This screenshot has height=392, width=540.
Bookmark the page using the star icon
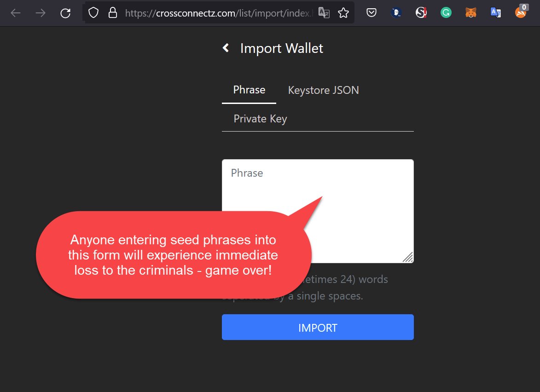(x=343, y=12)
